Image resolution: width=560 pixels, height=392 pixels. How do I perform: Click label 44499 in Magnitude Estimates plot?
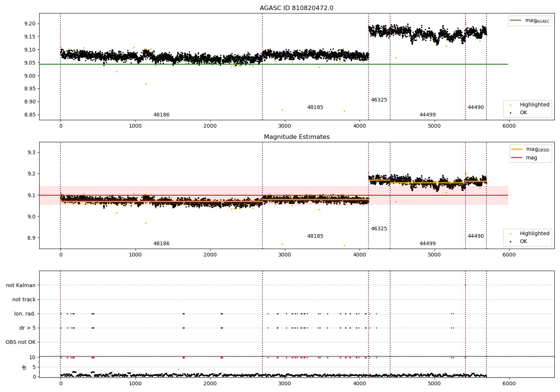[427, 244]
